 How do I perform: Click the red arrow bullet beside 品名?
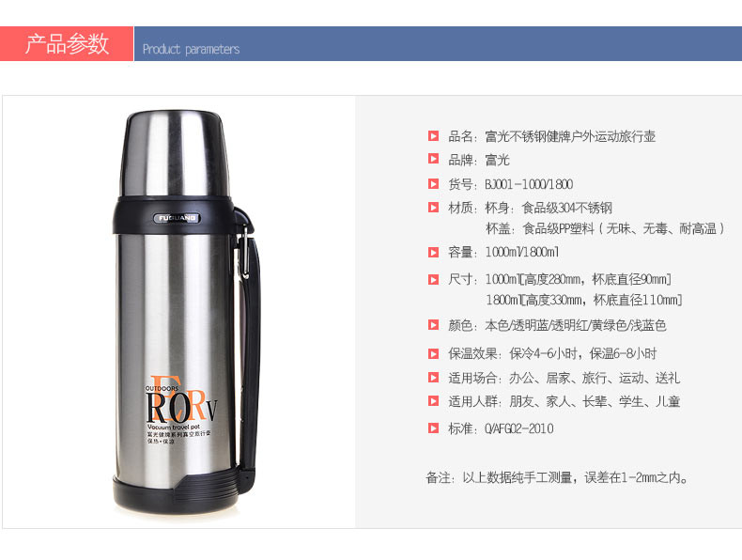(x=433, y=136)
